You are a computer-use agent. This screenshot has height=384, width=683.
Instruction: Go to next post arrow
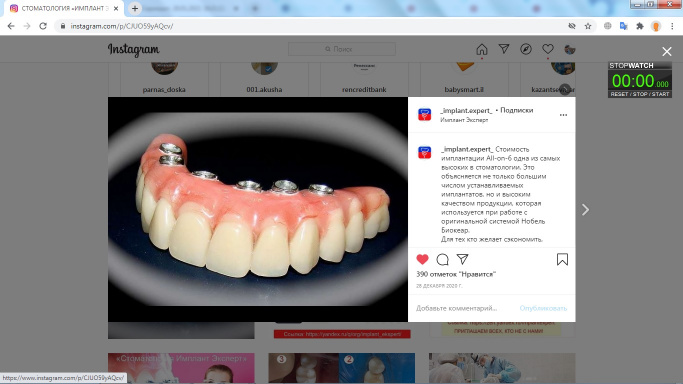click(585, 210)
